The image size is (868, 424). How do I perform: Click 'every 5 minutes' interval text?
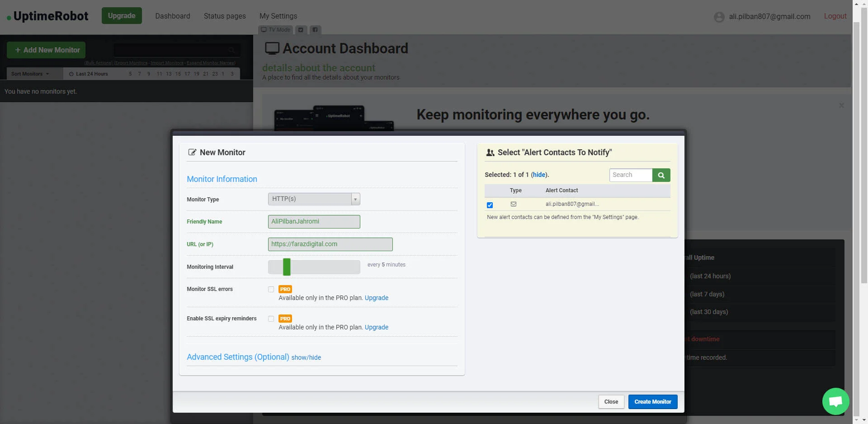pyautogui.click(x=386, y=265)
